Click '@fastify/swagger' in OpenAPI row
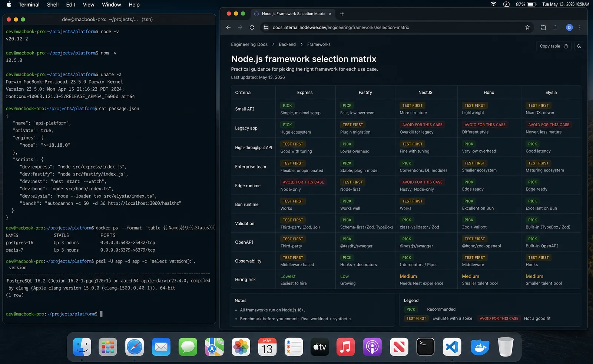The height and width of the screenshot is (364, 593). point(357,246)
